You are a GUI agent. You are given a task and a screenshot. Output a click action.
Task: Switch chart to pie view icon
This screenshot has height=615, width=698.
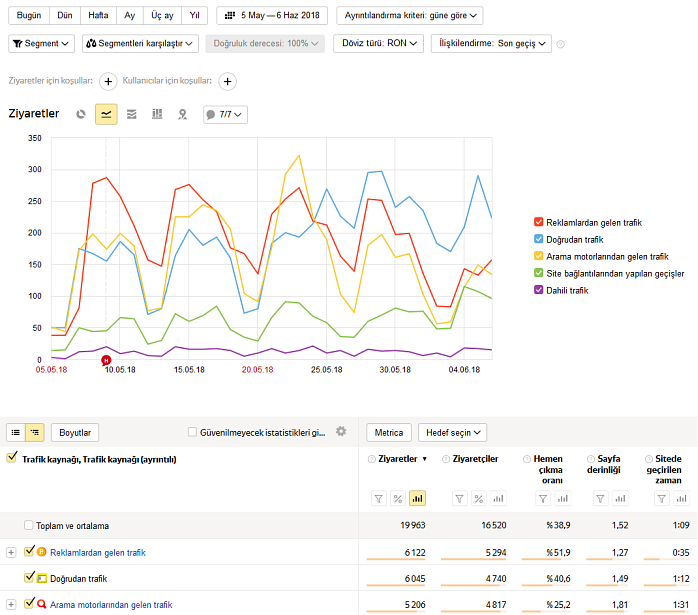81,114
